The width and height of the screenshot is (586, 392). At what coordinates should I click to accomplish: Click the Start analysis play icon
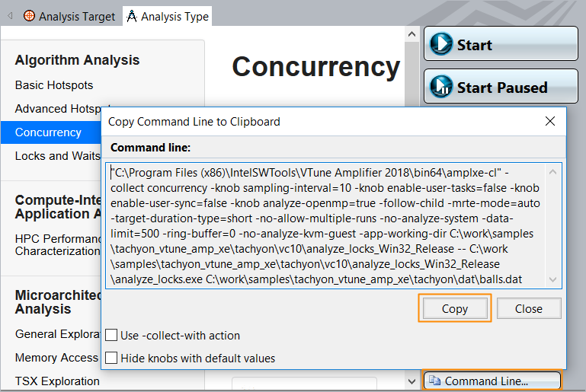point(441,44)
